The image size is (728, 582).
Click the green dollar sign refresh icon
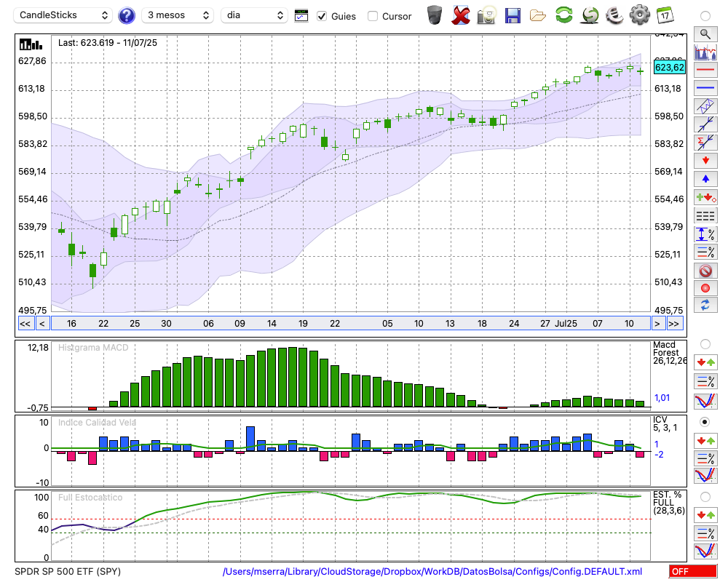tap(590, 15)
